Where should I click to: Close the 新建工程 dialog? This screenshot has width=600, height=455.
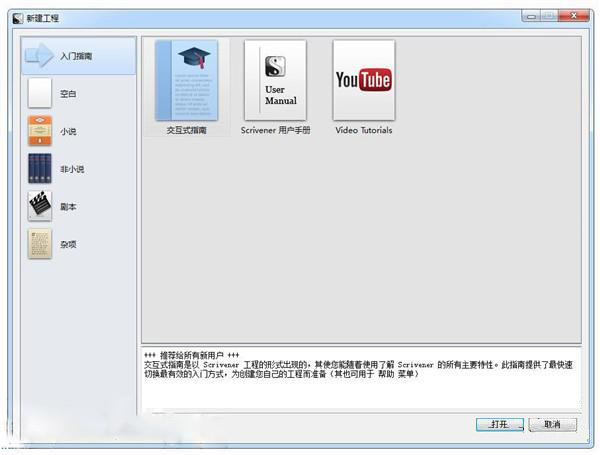(x=574, y=16)
